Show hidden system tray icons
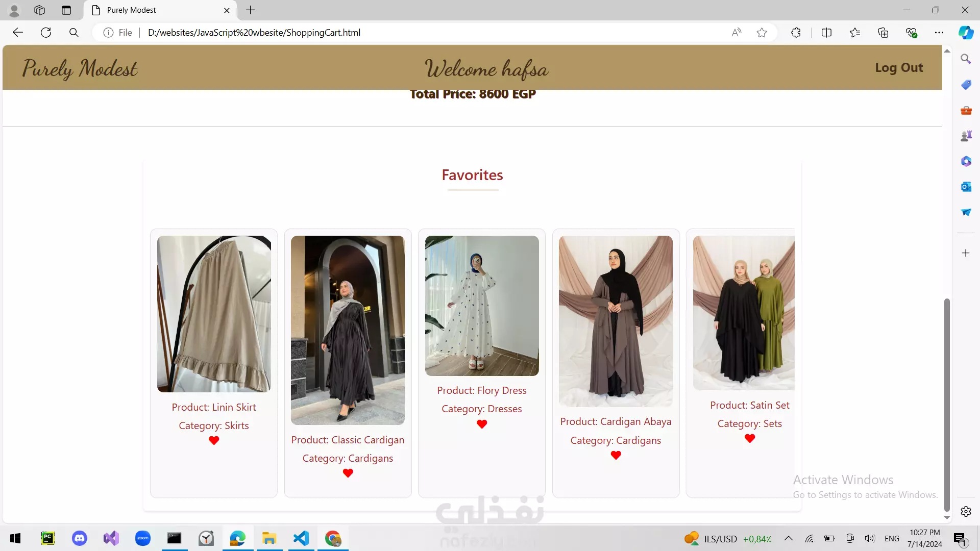980x551 pixels. 789,538
